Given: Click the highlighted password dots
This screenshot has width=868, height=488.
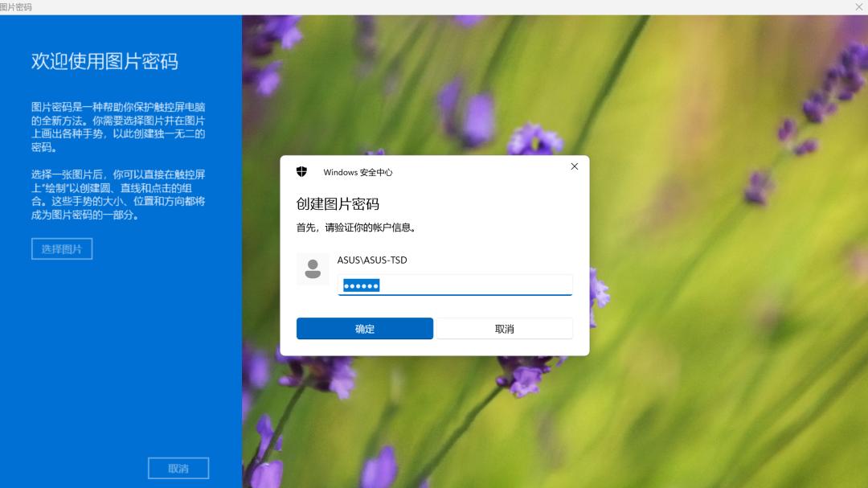Looking at the screenshot, I should pyautogui.click(x=362, y=285).
